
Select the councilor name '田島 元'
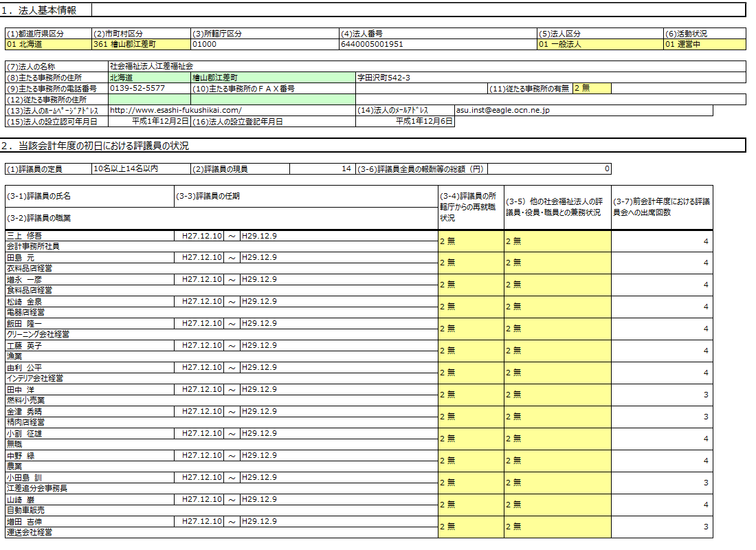point(89,258)
